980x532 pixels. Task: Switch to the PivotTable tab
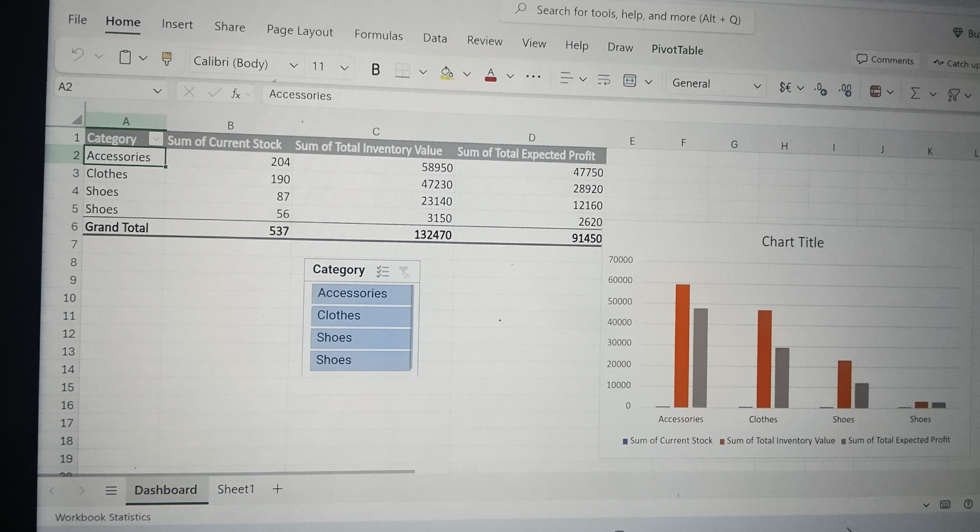coord(677,49)
